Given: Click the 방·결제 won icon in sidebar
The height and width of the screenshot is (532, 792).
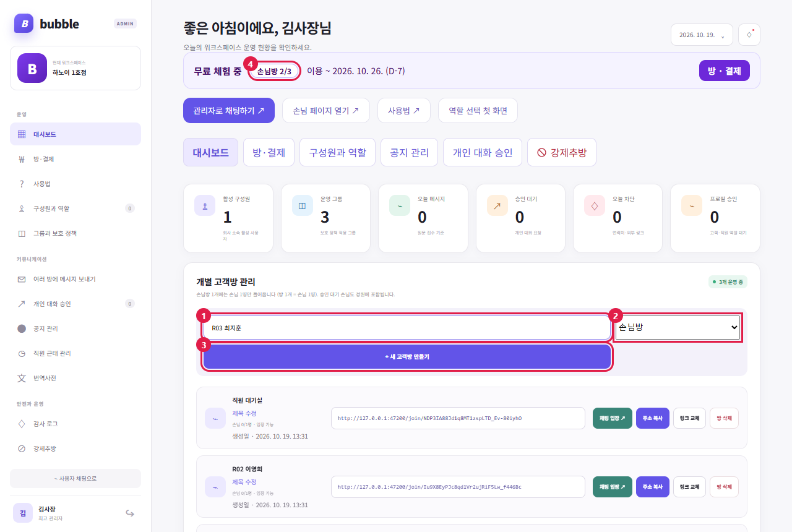Looking at the screenshot, I should 22,159.
